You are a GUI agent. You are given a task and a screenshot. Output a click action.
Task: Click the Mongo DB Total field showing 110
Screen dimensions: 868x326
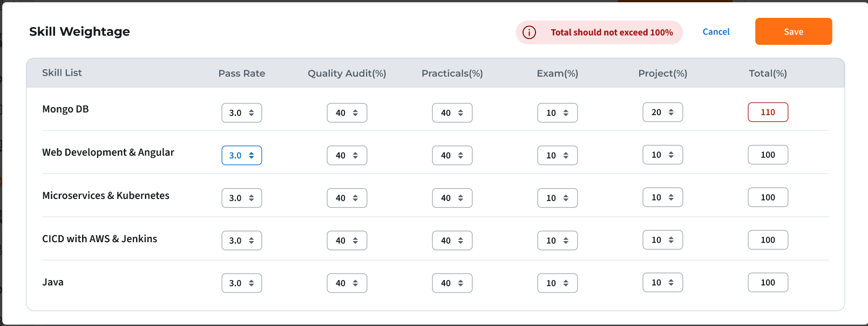[768, 112]
